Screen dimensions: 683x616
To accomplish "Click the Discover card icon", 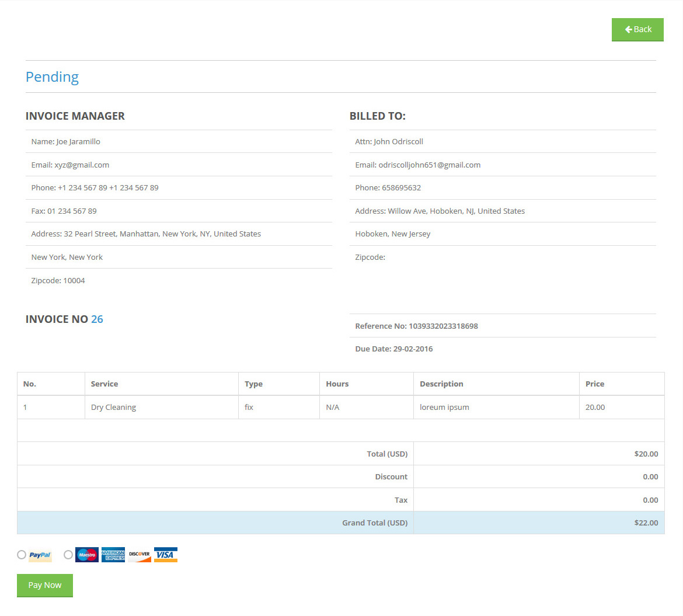I will tap(140, 555).
